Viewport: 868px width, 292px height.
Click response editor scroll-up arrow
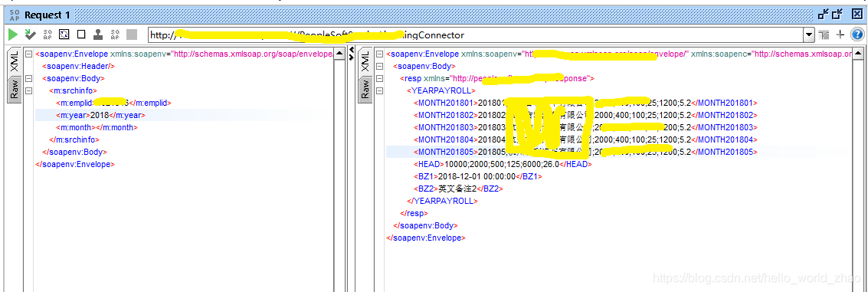(857, 54)
